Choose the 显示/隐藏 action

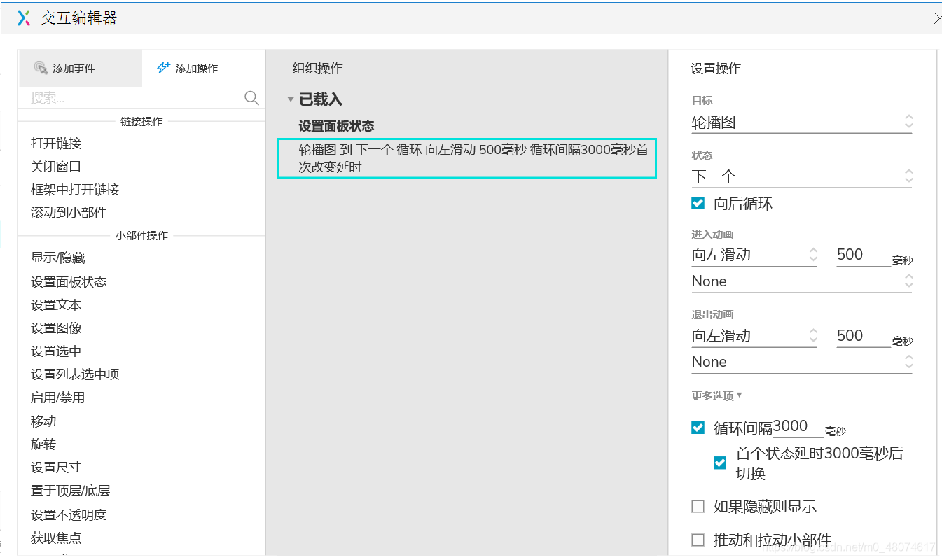pyautogui.click(x=58, y=258)
